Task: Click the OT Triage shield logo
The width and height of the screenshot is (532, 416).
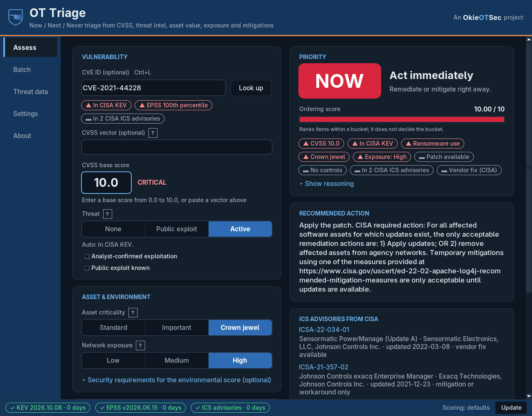Action: (16, 17)
